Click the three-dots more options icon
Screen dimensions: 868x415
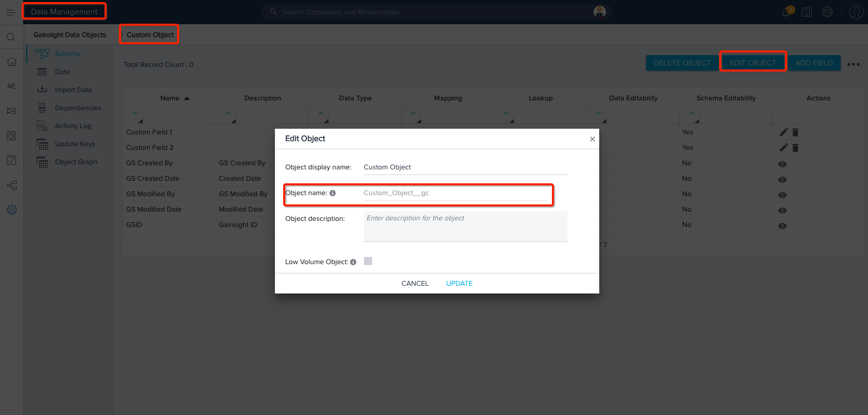[x=854, y=64]
